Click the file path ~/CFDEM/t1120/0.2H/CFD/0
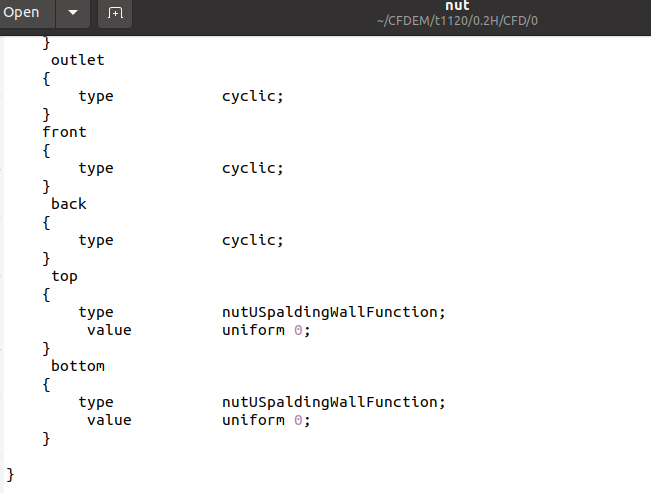The height and width of the screenshot is (493, 651). [x=457, y=21]
